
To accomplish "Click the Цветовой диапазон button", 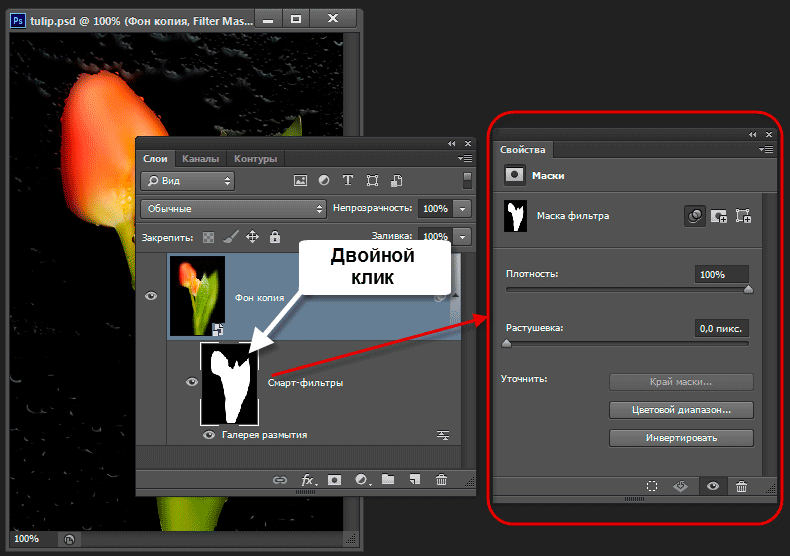I will coord(681,410).
